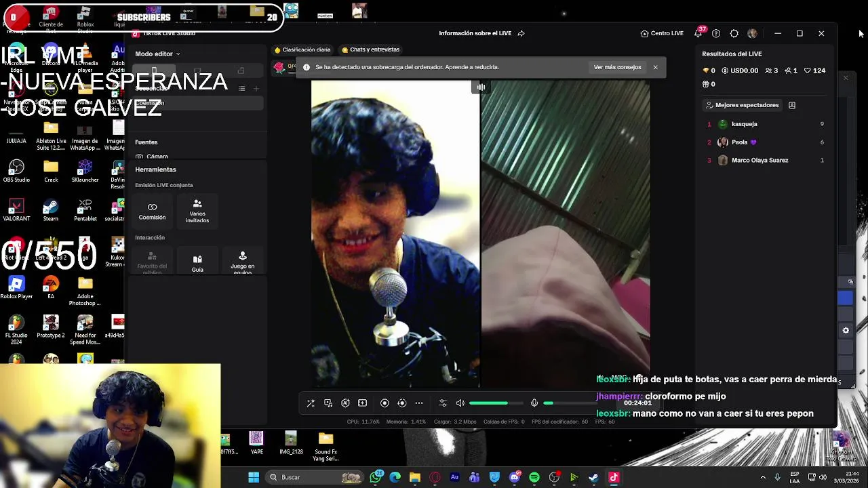Add a new scene with the plus icon
This screenshot has width=868, height=488.
tap(256, 89)
